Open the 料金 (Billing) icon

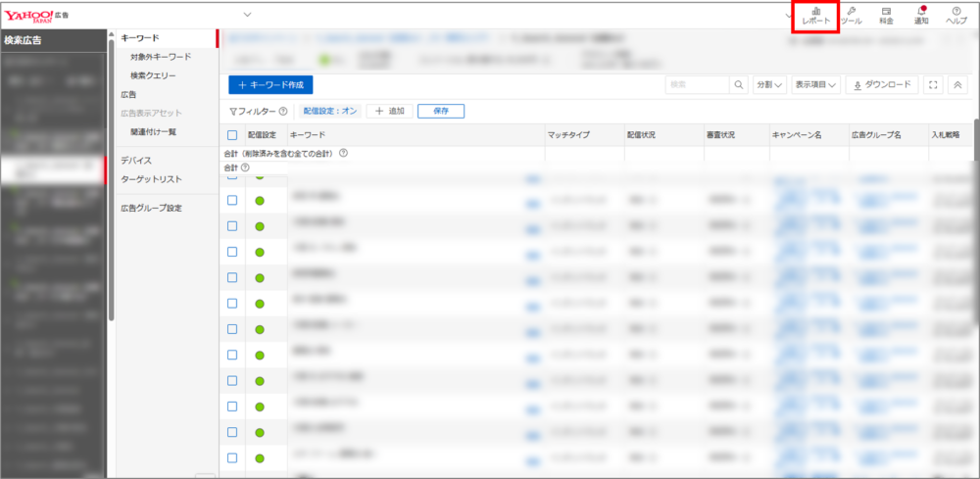click(886, 15)
